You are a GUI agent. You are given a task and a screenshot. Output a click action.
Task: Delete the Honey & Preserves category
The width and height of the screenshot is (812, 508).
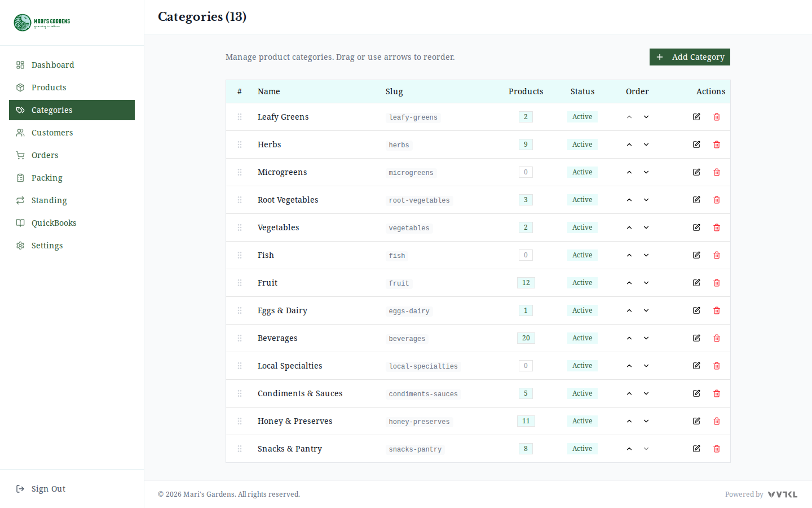[717, 421]
